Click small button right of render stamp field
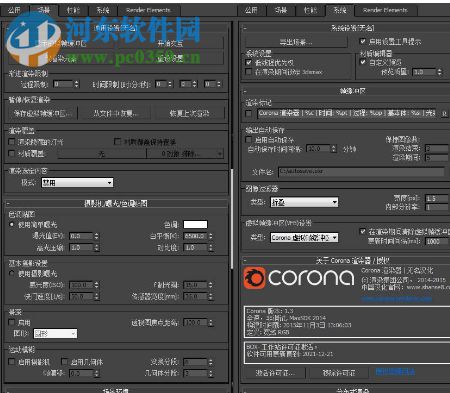Viewport: 450px width, 393px height. pos(444,114)
